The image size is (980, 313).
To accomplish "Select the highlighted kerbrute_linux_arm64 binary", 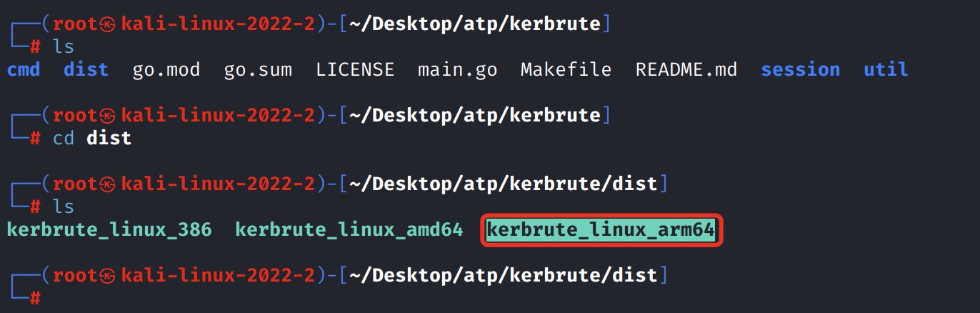I will point(601,230).
